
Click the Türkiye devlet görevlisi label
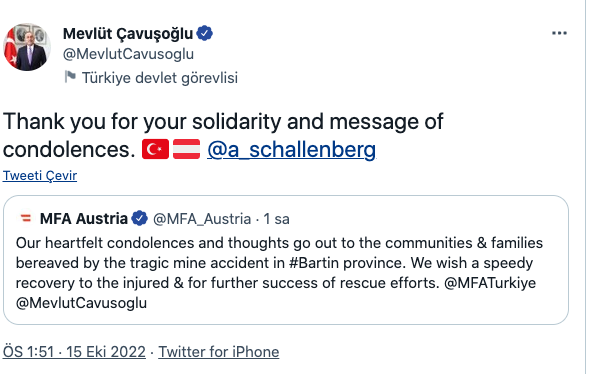[x=160, y=78]
